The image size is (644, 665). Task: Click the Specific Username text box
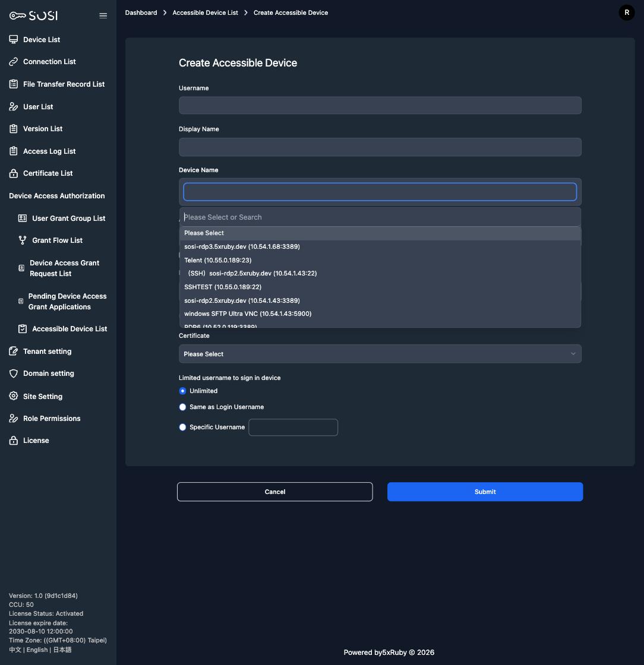293,427
